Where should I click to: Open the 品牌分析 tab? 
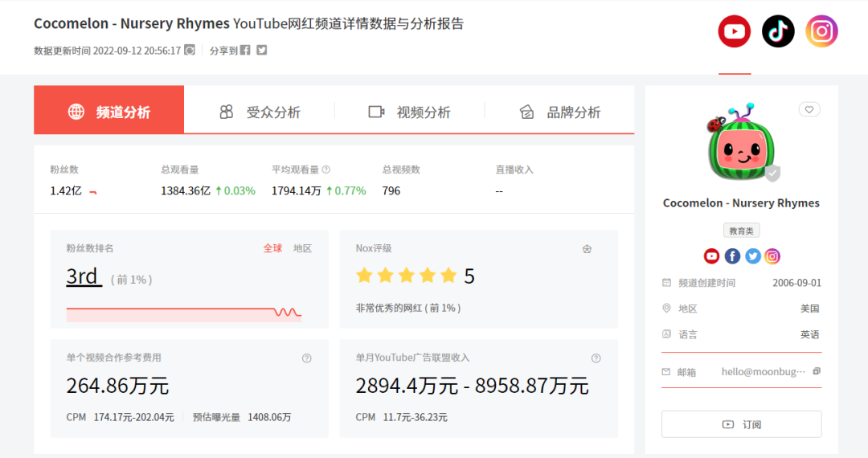(x=559, y=112)
